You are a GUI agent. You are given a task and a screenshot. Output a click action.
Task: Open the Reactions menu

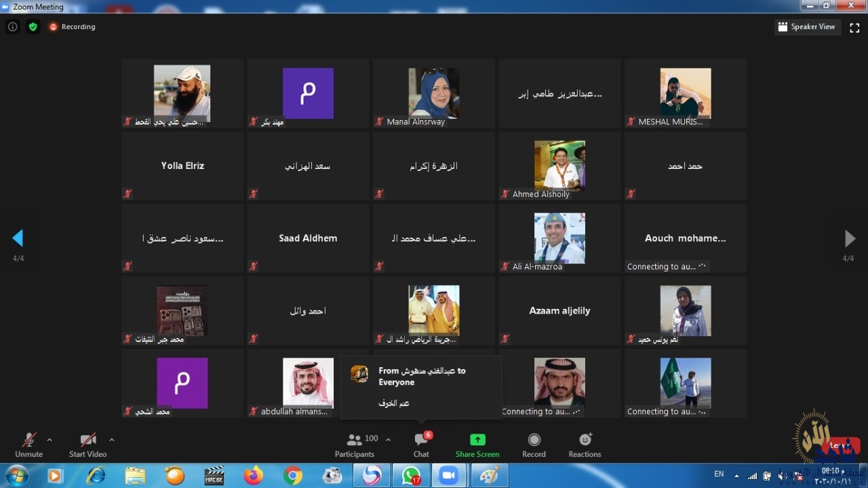[x=585, y=445]
